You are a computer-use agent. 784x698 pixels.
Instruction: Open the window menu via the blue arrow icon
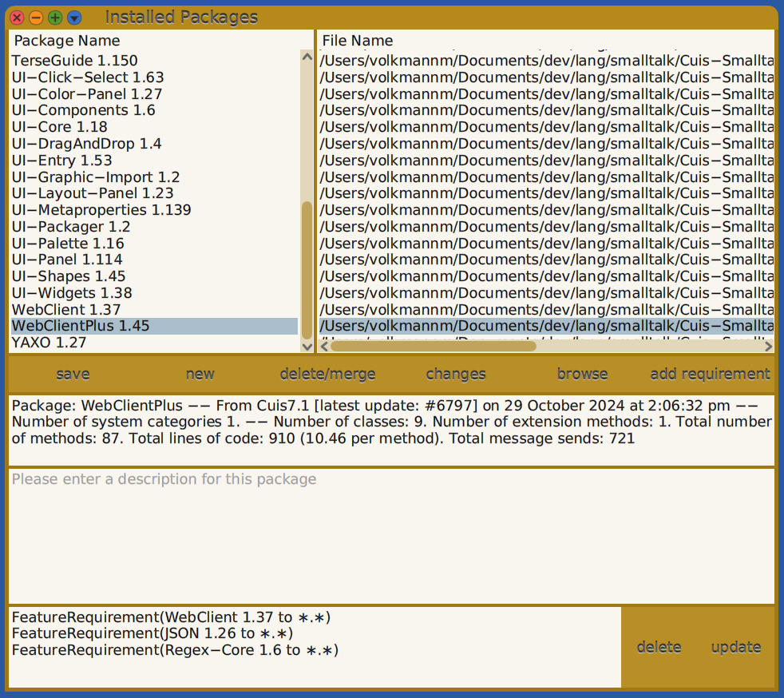(x=74, y=17)
